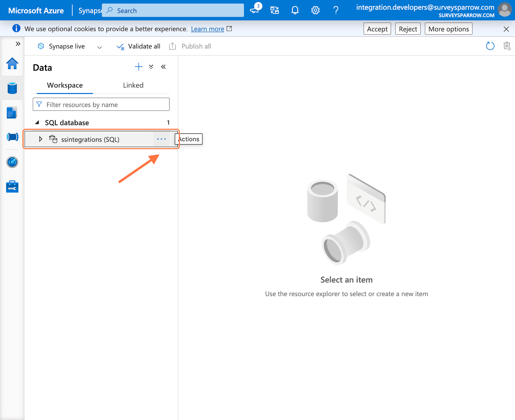This screenshot has width=515, height=420.
Task: Collapse the SQL database section
Action: (x=37, y=123)
